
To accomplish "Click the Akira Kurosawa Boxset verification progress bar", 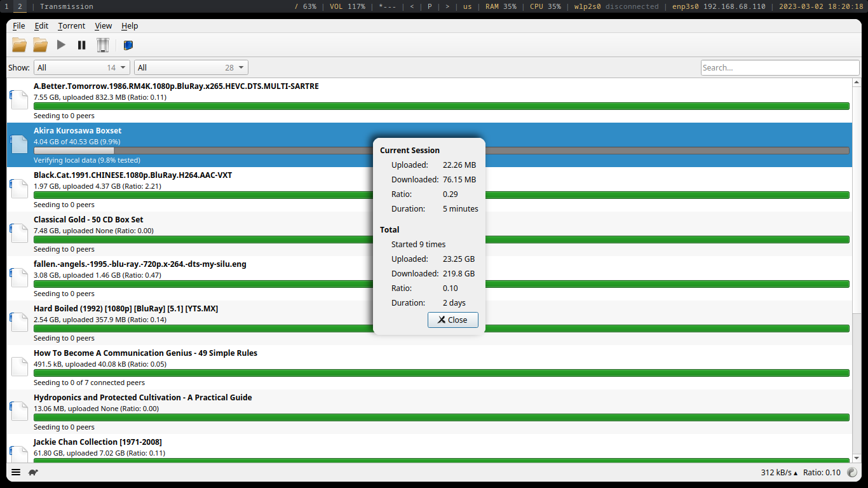I will (442, 151).
